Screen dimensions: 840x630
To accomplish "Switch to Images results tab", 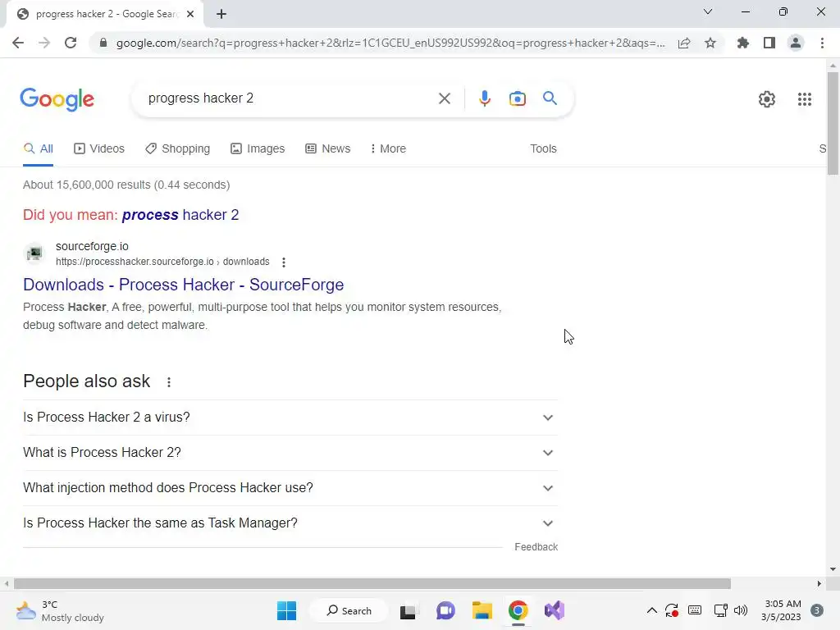I will [x=258, y=149].
